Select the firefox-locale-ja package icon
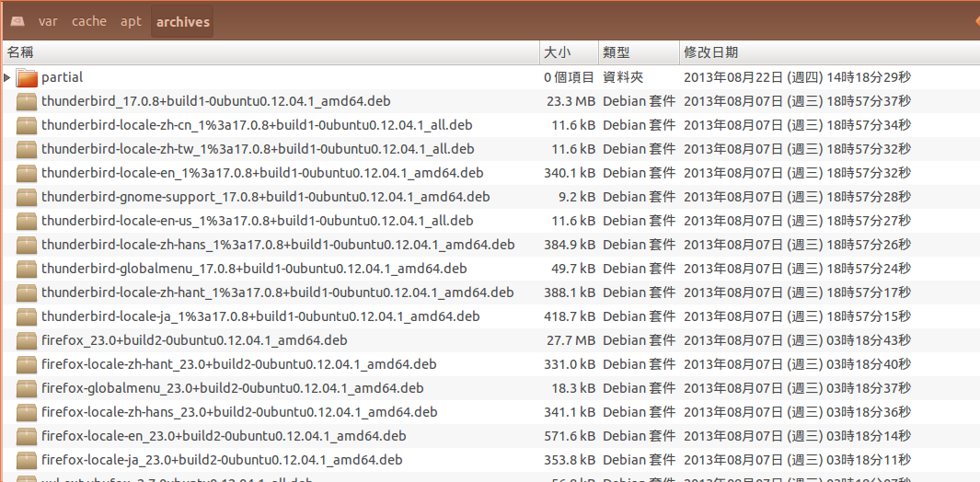 click(x=27, y=461)
